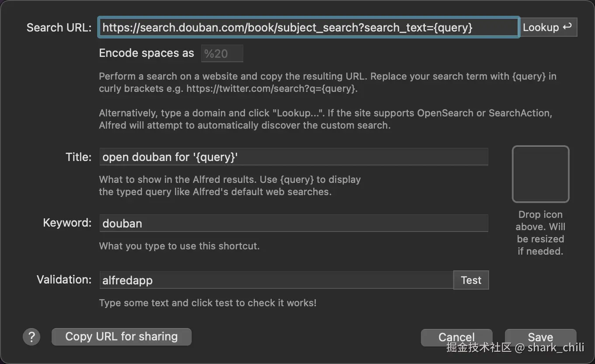Click 'Type some text and click test' hint
Image resolution: width=595 pixels, height=364 pixels.
208,303
